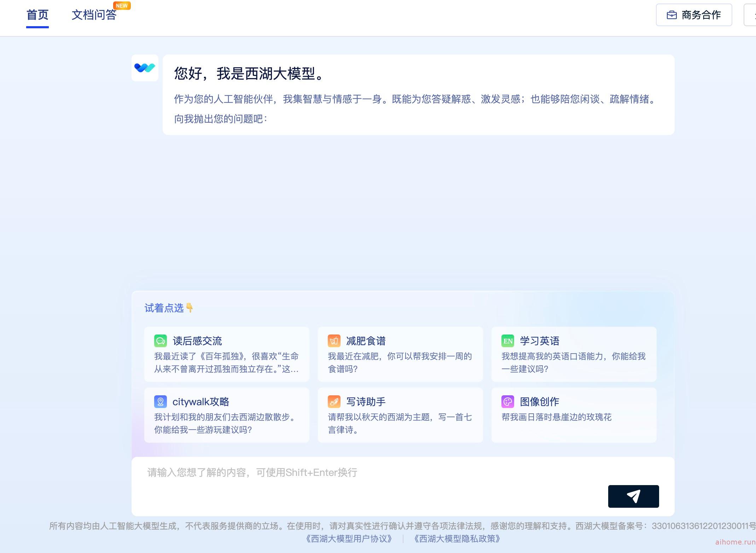Screen dimensions: 756x553
Task: Click the 商务合作 button
Action: 694,15
